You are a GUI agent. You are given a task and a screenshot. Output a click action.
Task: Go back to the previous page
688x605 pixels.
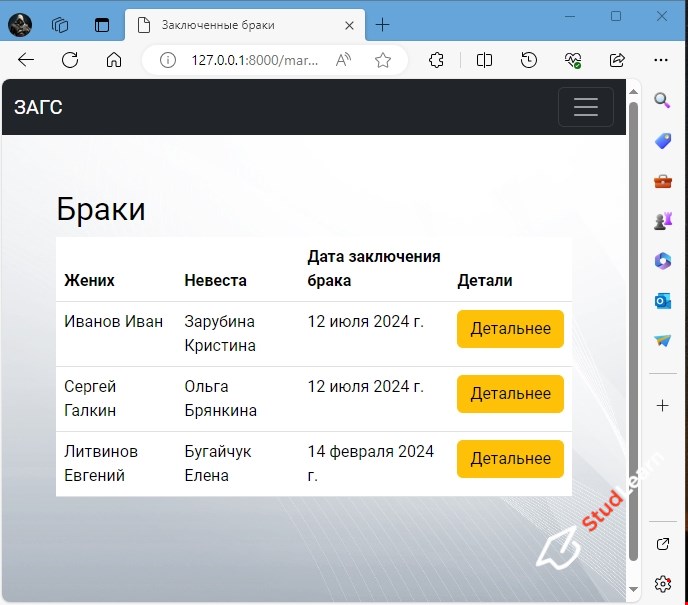(26, 60)
